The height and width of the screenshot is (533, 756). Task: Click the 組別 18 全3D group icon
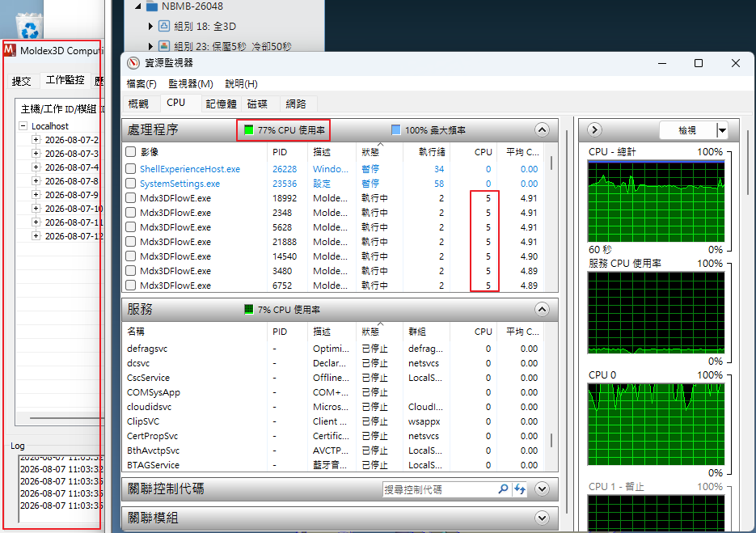164,26
